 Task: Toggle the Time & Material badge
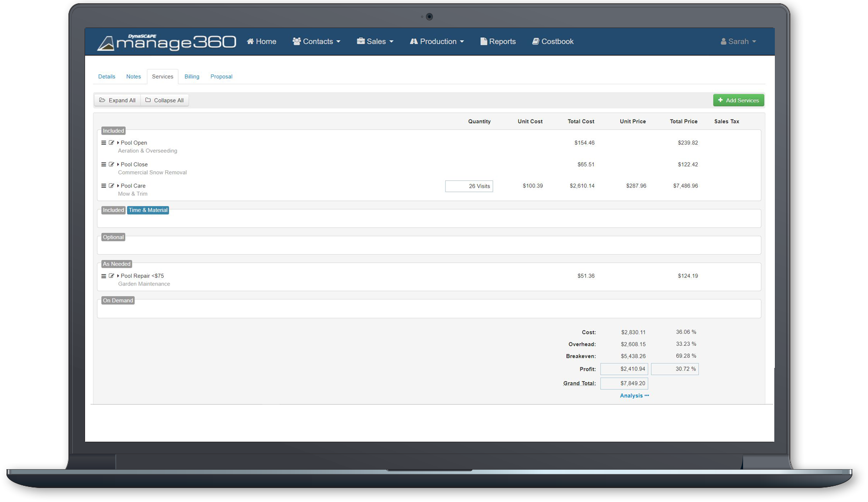[x=148, y=210]
